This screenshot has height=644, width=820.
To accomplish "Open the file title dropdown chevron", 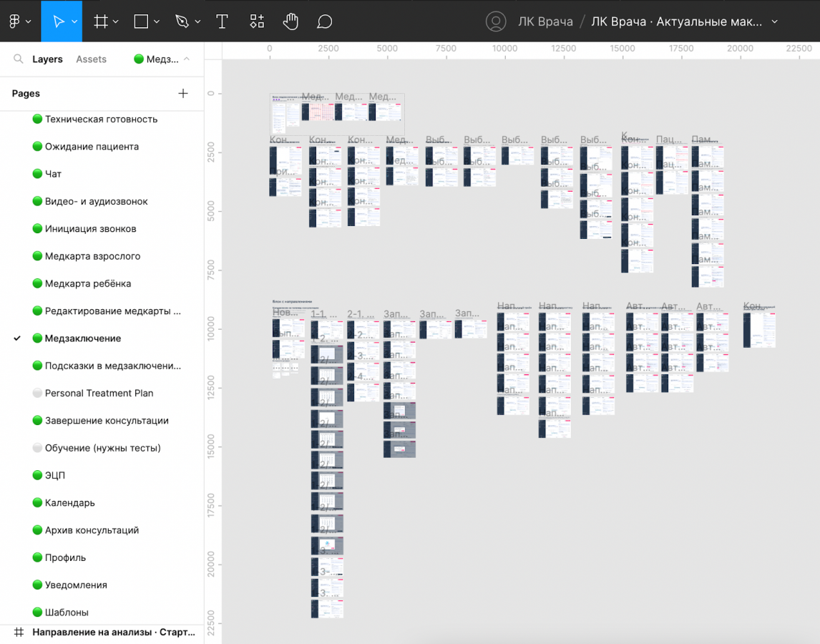I will [x=775, y=22].
